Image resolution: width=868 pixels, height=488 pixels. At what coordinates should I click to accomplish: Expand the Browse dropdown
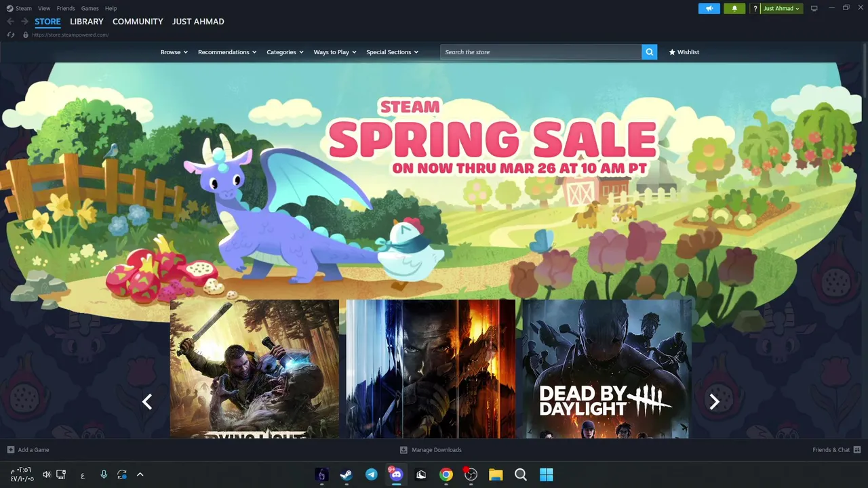pyautogui.click(x=174, y=52)
